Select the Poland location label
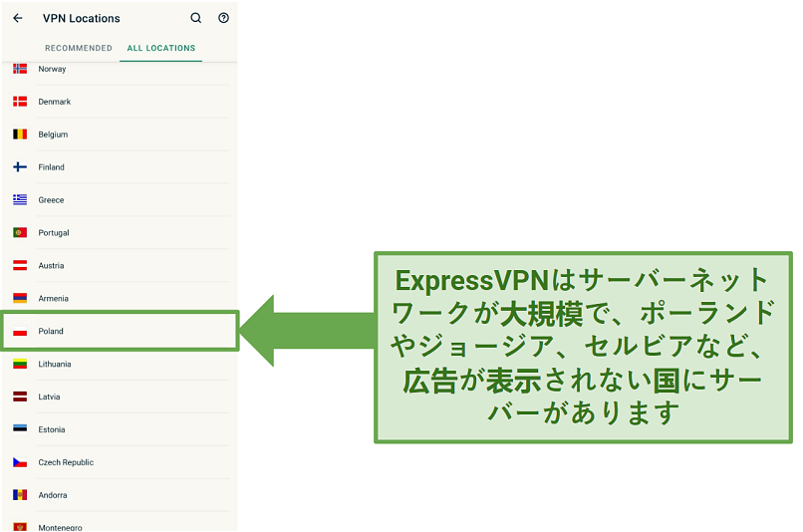 (51, 332)
